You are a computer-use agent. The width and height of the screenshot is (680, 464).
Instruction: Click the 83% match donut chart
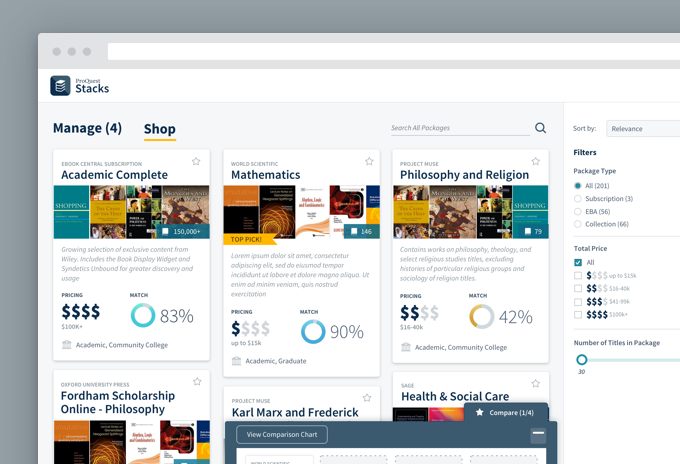coord(143,315)
